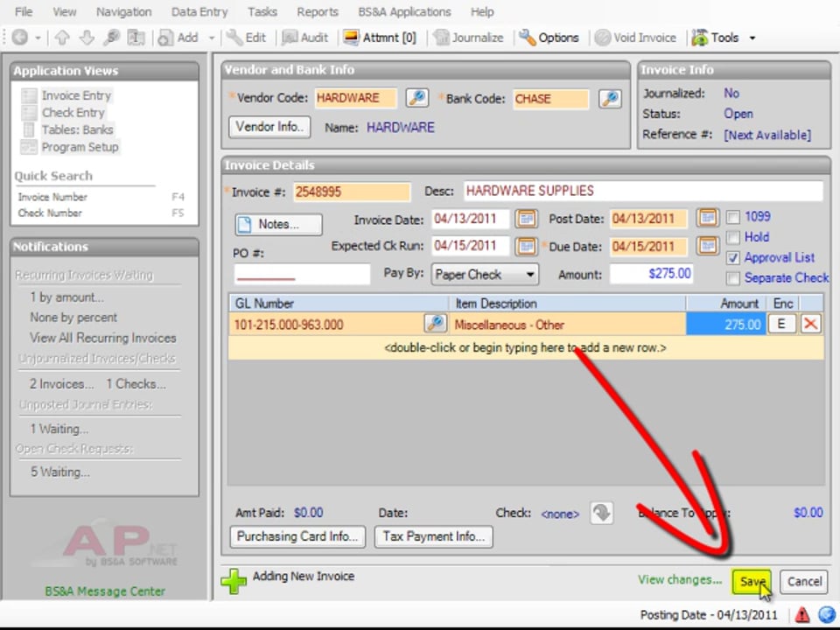Click the Vendor Info button
Viewport: 840px width, 630px height.
pyautogui.click(x=269, y=128)
